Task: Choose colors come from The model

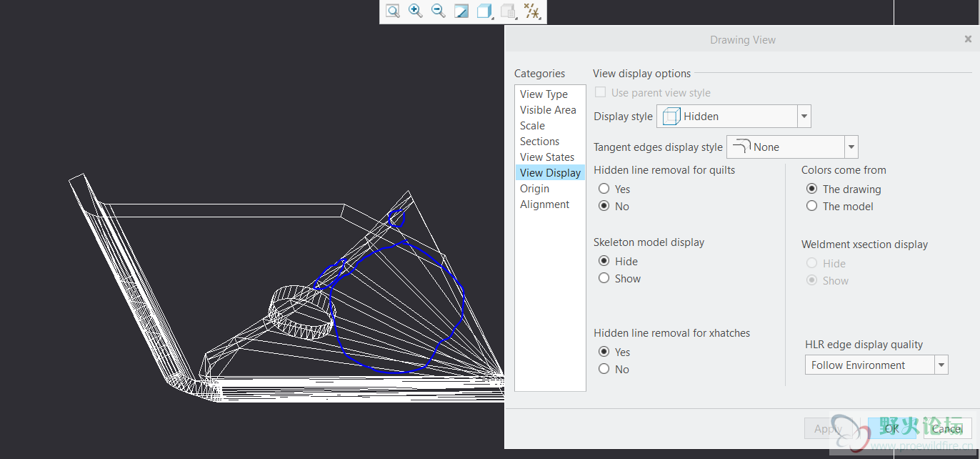Action: [x=811, y=206]
